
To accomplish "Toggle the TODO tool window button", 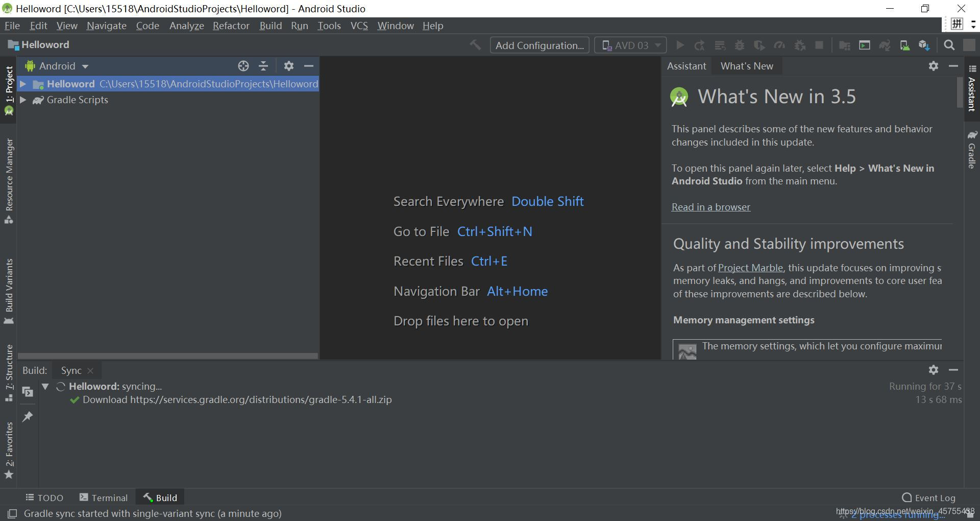I will 44,498.
